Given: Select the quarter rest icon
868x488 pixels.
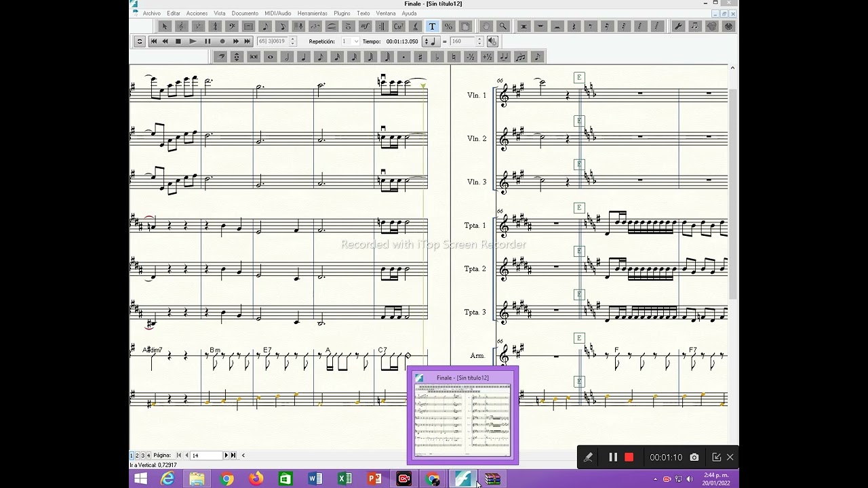Looking at the screenshot, I should [x=574, y=26].
